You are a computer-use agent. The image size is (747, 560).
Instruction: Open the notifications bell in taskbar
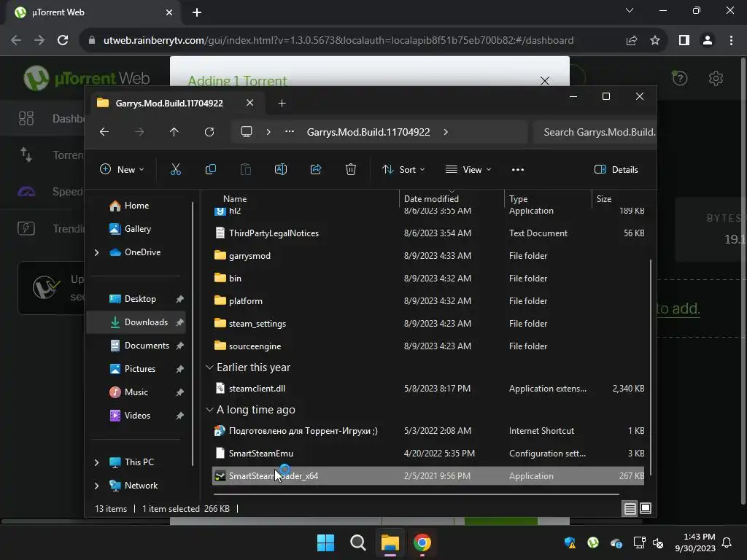click(x=727, y=542)
